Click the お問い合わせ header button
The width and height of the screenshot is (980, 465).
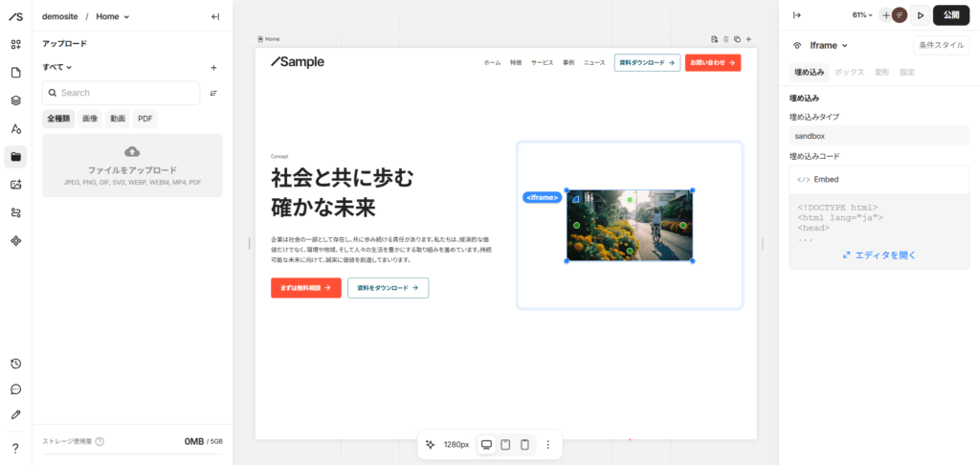pos(712,63)
